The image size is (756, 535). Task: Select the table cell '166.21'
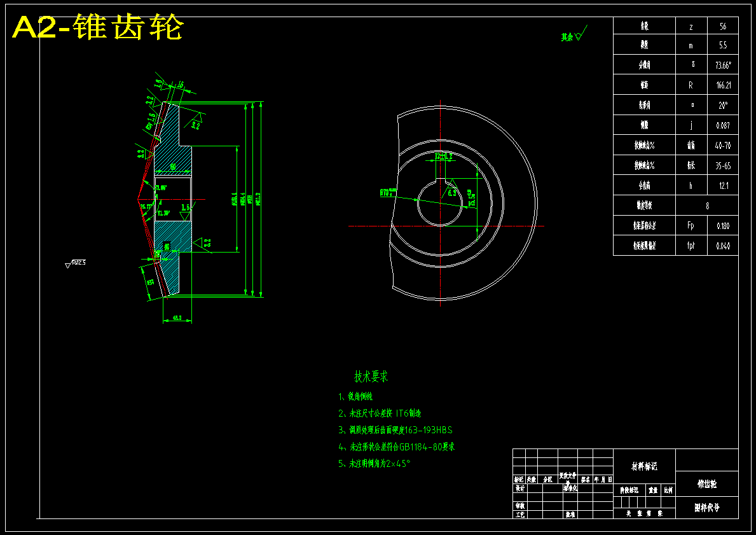723,85
